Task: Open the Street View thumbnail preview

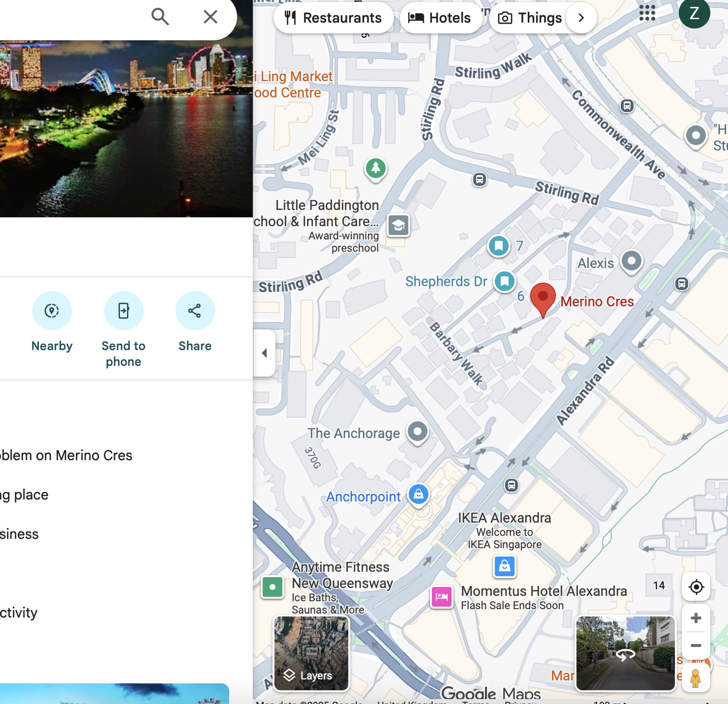Action: click(x=625, y=653)
